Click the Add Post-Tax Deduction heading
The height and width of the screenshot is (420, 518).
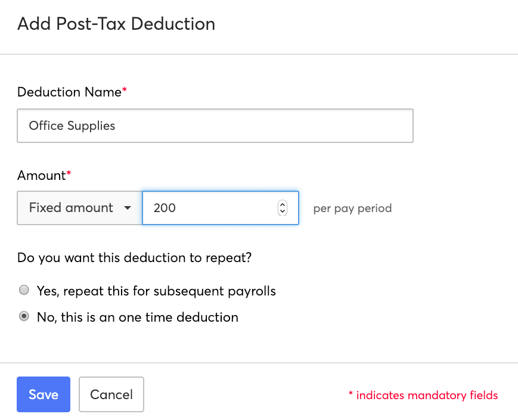pos(116,24)
